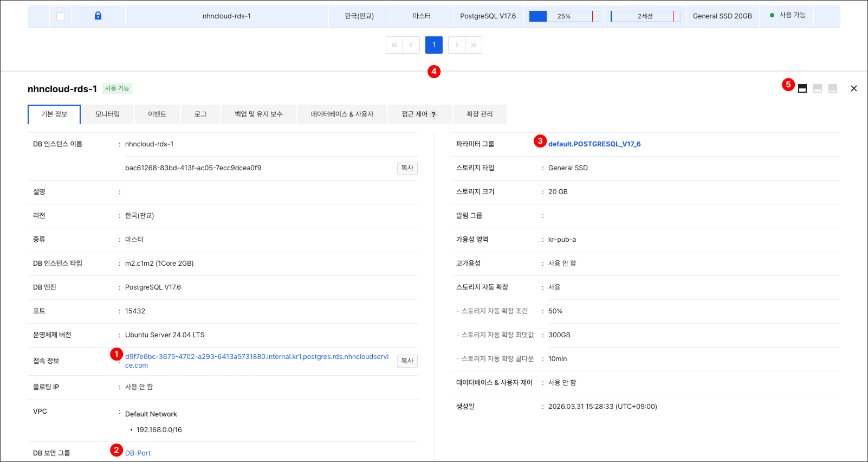This screenshot has height=462, width=868.
Task: Click the creation date 2026.03.31 15:28:33 value
Action: [603, 407]
